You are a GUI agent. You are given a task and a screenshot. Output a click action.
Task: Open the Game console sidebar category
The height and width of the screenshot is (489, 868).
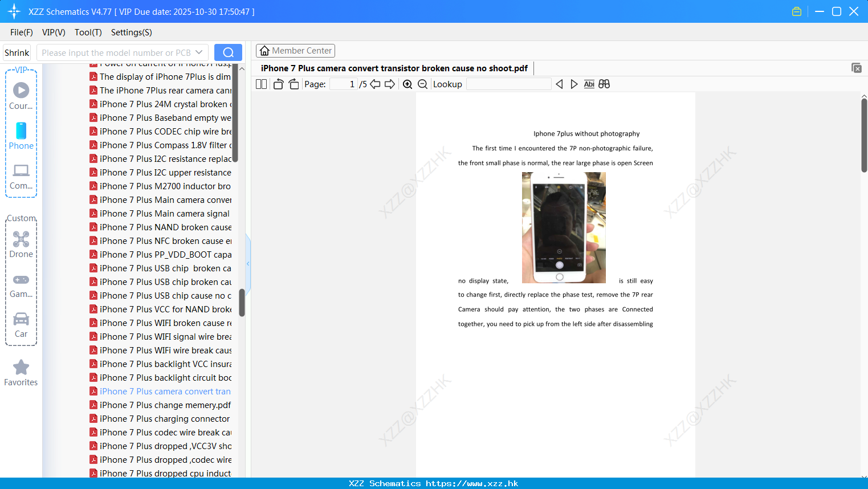pyautogui.click(x=21, y=286)
